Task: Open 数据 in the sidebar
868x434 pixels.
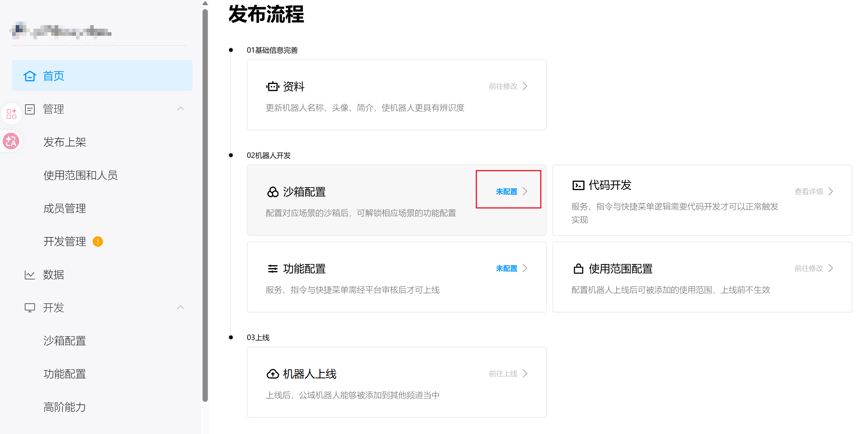Action: [53, 275]
